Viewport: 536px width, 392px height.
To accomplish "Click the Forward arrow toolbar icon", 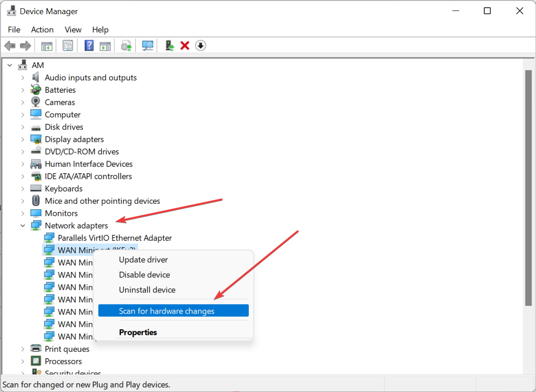I will (x=26, y=45).
